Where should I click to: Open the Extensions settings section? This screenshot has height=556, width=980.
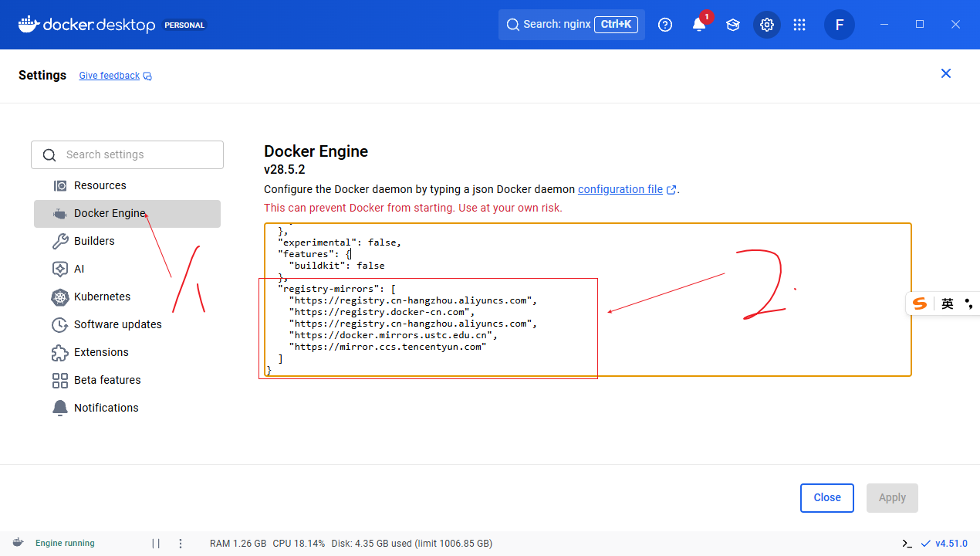coord(127,352)
